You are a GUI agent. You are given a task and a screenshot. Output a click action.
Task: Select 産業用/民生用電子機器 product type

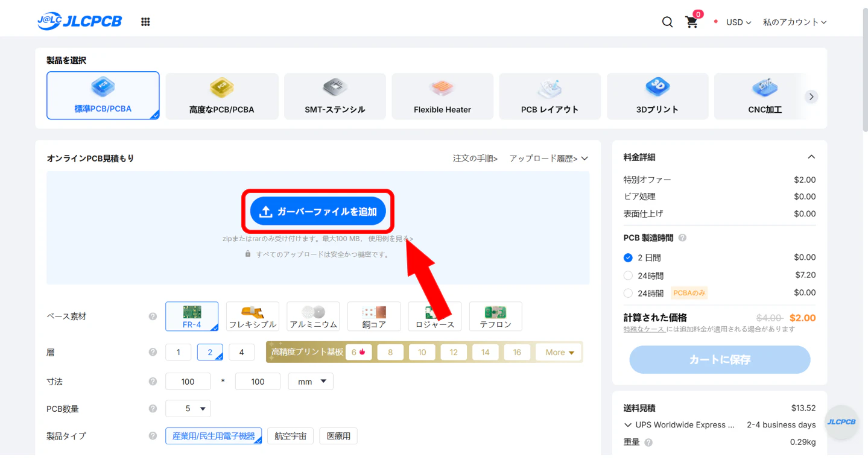pyautogui.click(x=214, y=436)
